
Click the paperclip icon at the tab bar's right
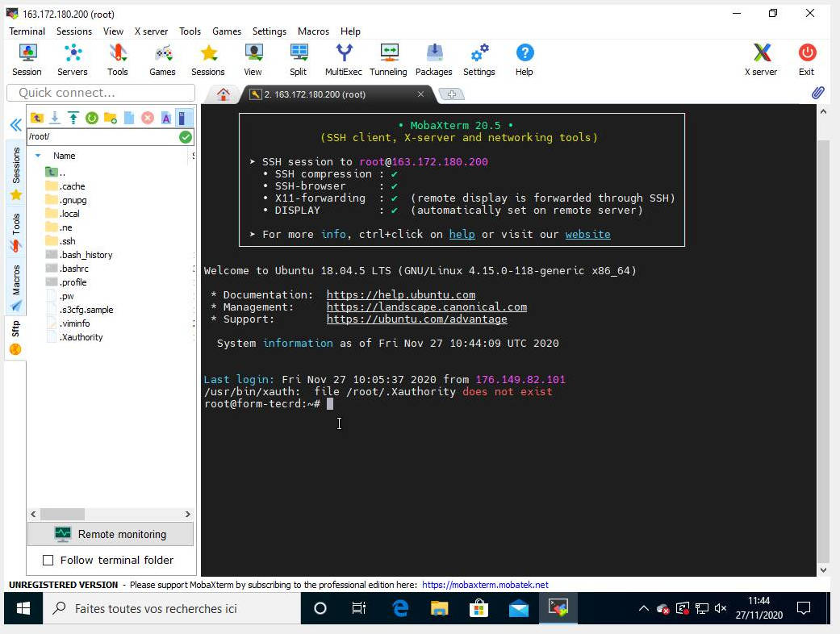tap(817, 94)
